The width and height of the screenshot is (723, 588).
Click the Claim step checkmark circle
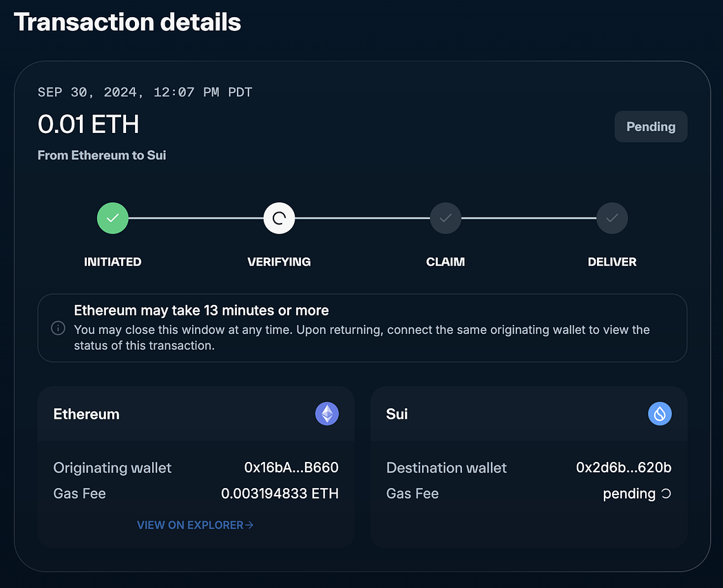click(x=446, y=218)
